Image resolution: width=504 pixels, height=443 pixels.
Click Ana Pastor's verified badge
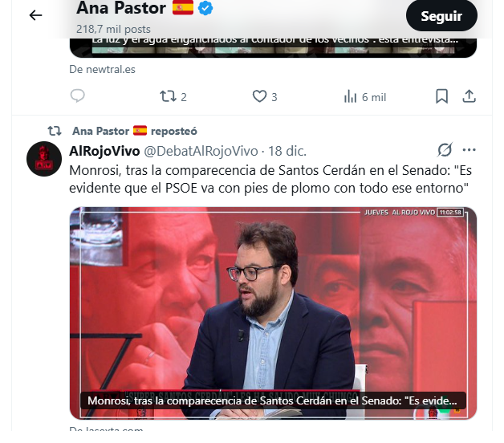pos(205,8)
